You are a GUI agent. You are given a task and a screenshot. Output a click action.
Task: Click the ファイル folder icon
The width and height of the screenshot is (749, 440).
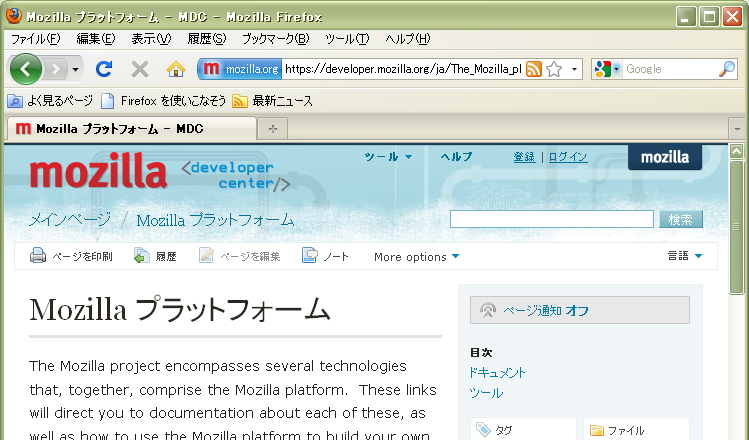[597, 430]
